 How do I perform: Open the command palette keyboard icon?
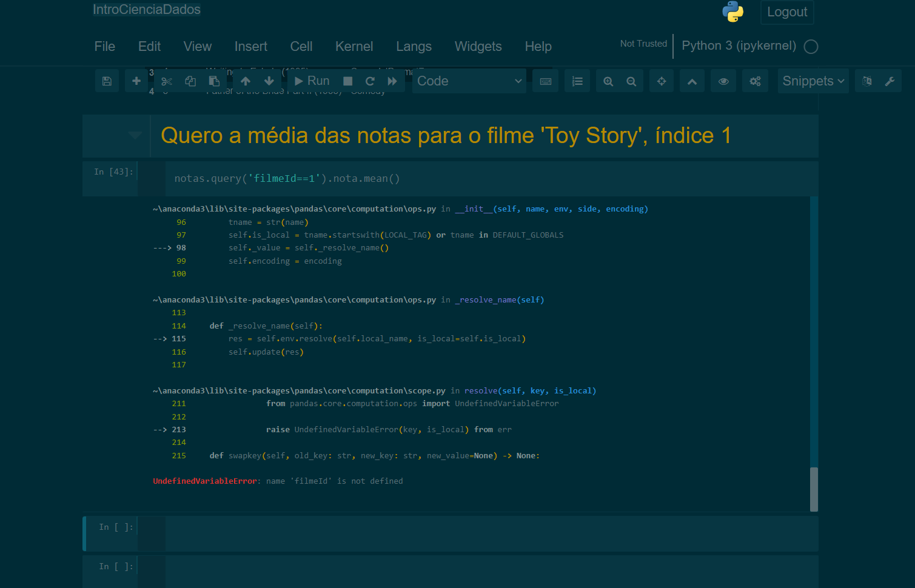pyautogui.click(x=545, y=81)
